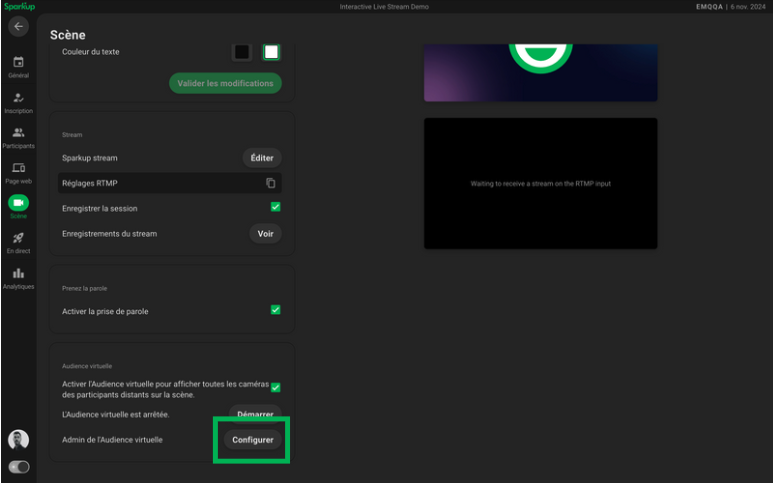Uncheck Activer l'Audience virtuelle checkbox
773x483 pixels.
click(275, 388)
